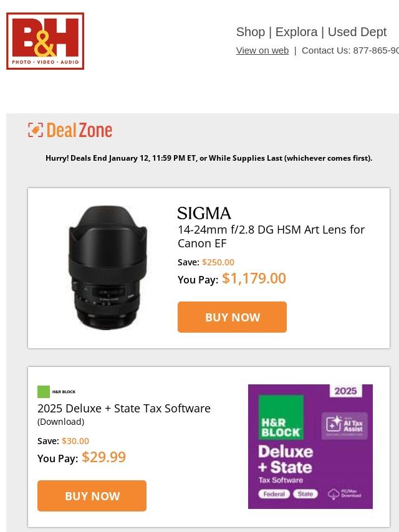Screen dimensions: 399x532
Task: Open the Explora link in header
Action: point(296,32)
